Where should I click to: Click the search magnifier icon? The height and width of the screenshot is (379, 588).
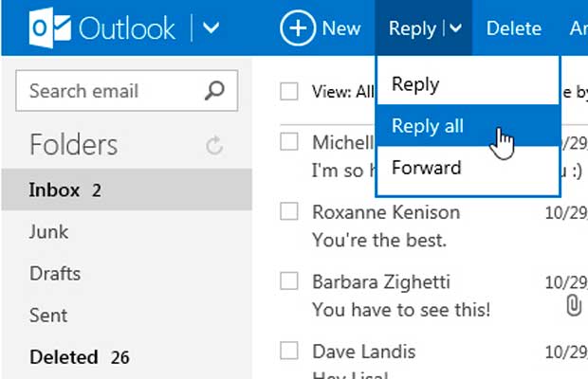coord(214,91)
